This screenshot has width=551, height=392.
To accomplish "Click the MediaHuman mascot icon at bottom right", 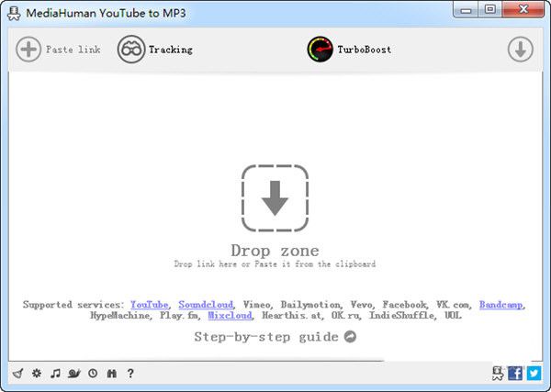I will (x=498, y=373).
